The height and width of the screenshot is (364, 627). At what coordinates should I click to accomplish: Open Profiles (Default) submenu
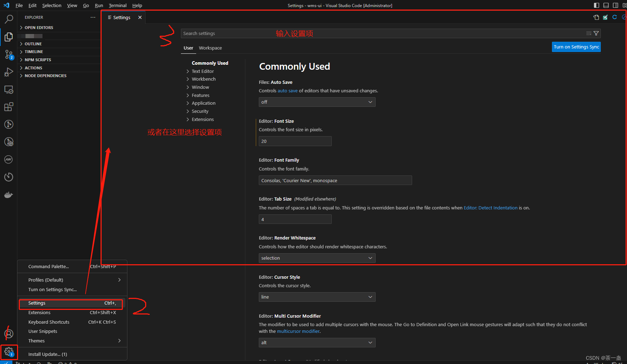point(72,280)
